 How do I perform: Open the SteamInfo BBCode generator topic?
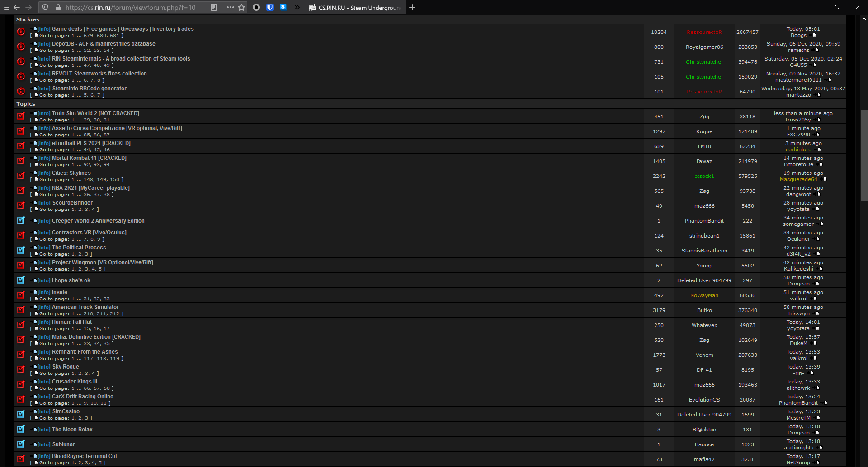coord(89,89)
